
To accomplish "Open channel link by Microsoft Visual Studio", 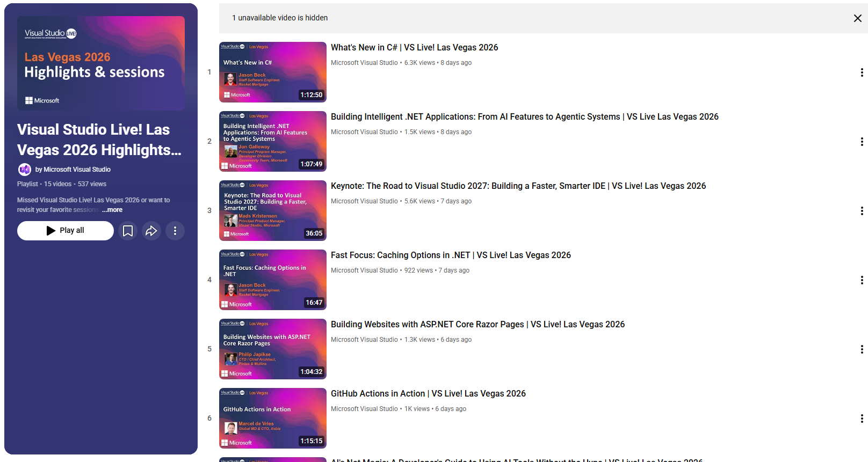I will tap(73, 170).
